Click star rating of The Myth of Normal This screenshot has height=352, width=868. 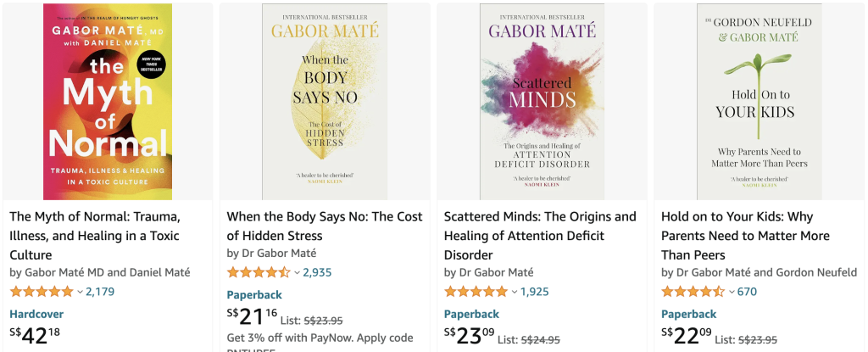tap(42, 292)
